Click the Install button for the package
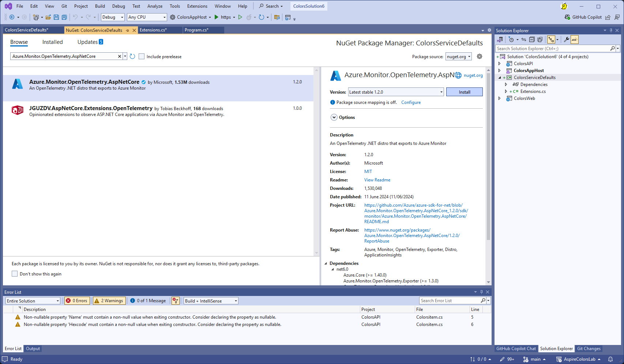The image size is (624, 364). click(x=464, y=92)
